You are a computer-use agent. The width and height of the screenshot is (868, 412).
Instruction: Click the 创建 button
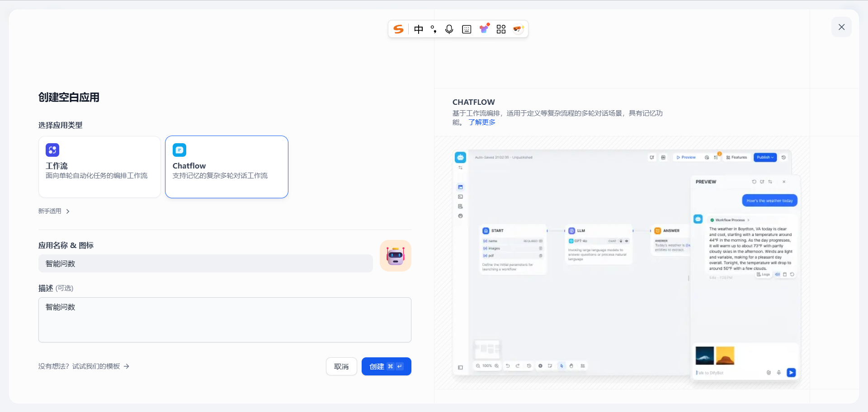point(386,366)
